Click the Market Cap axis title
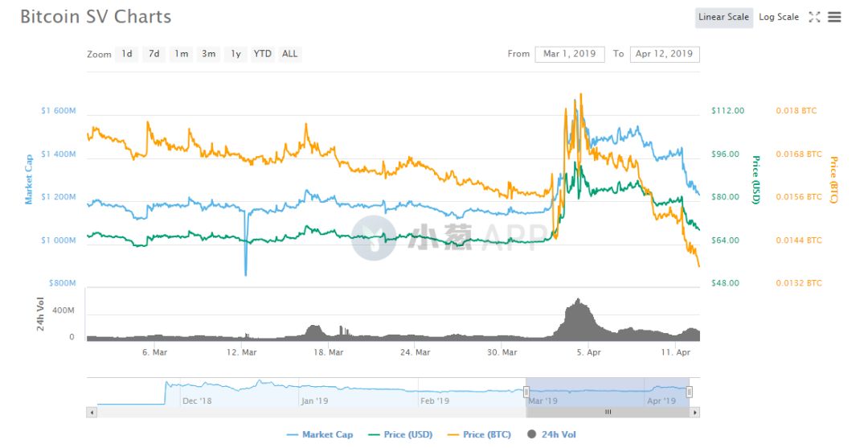 (29, 179)
